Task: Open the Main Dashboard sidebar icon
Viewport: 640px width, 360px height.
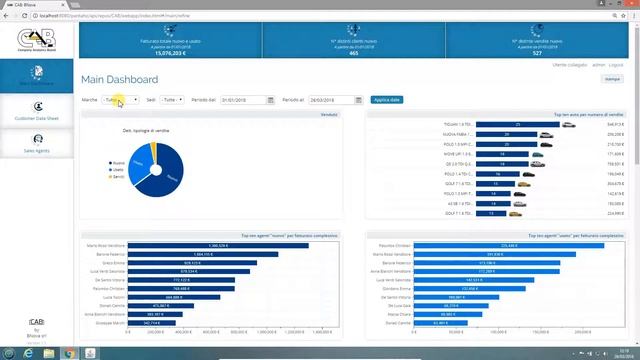Action: (37, 72)
